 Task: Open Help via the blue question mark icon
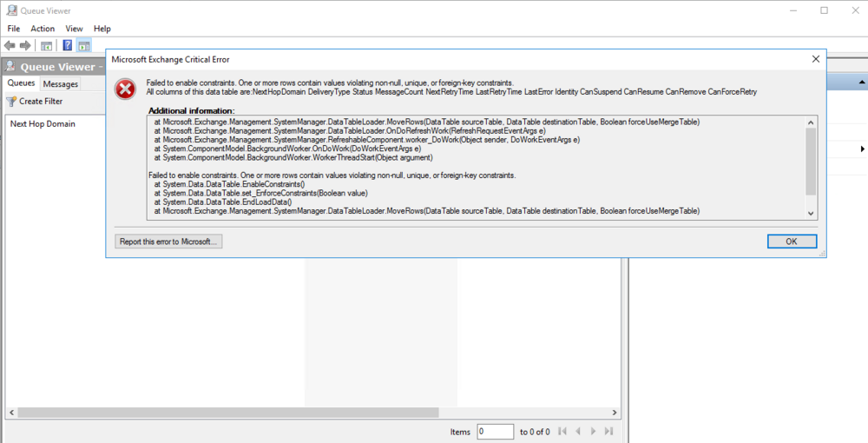tap(68, 45)
